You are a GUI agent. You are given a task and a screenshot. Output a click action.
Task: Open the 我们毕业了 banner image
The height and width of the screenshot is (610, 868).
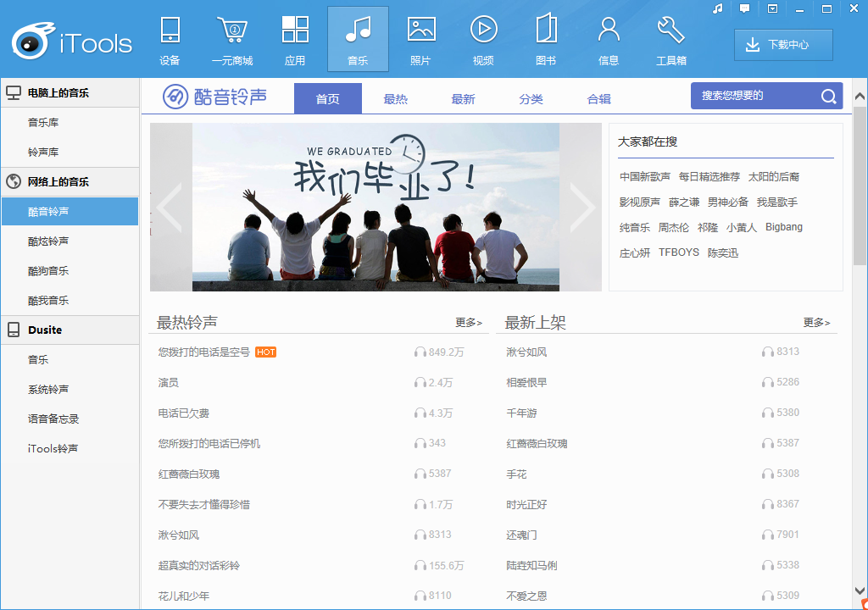376,207
